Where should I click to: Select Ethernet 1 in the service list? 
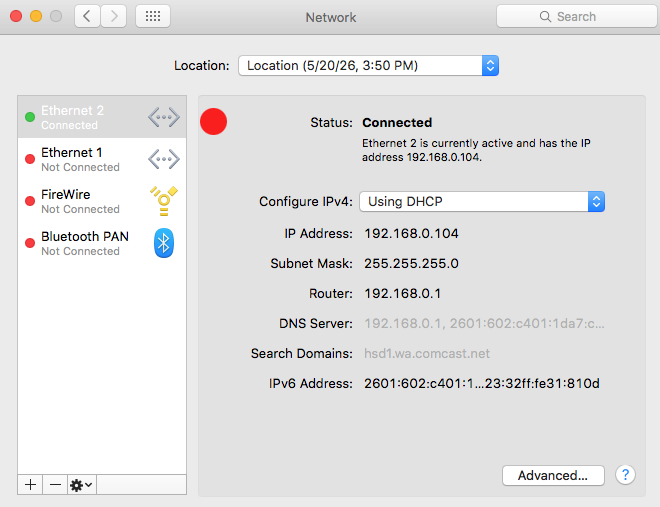click(102, 159)
